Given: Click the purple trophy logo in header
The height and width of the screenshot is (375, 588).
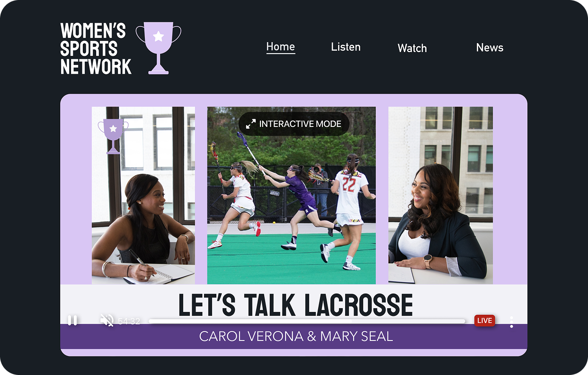Looking at the screenshot, I should 159,48.
